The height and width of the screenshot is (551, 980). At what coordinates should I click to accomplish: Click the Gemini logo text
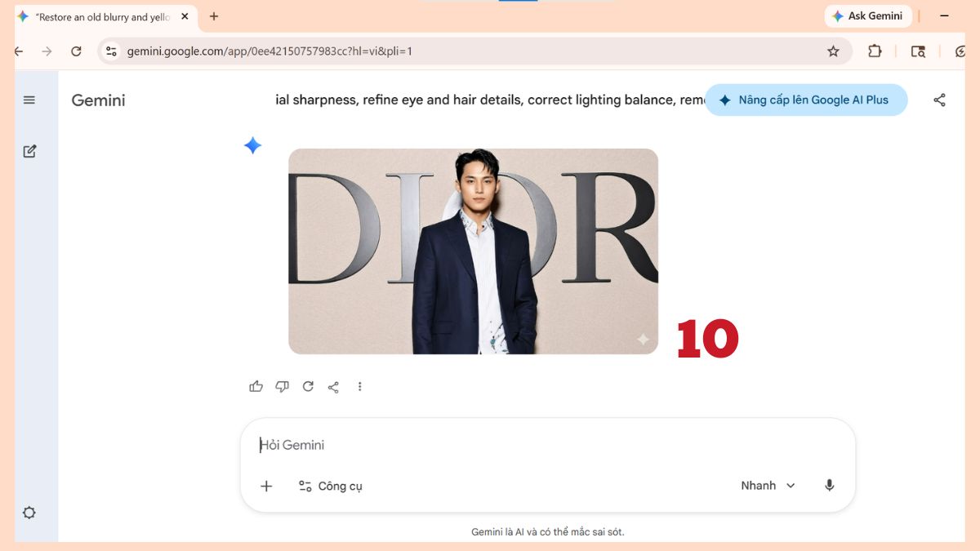tap(99, 100)
